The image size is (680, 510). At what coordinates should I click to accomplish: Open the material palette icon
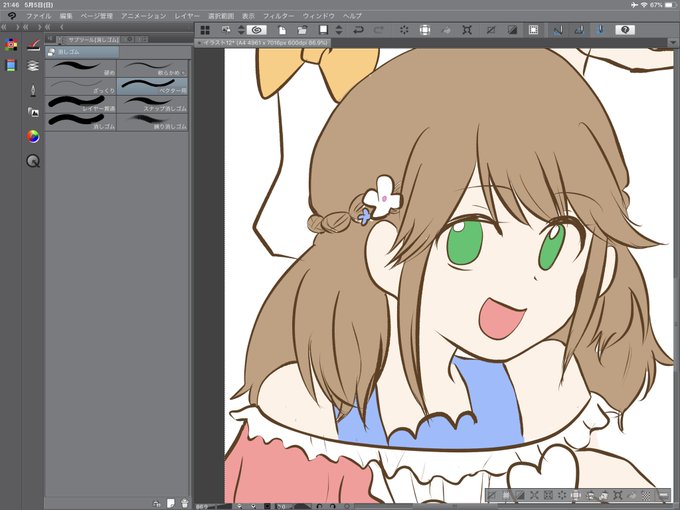point(33,112)
